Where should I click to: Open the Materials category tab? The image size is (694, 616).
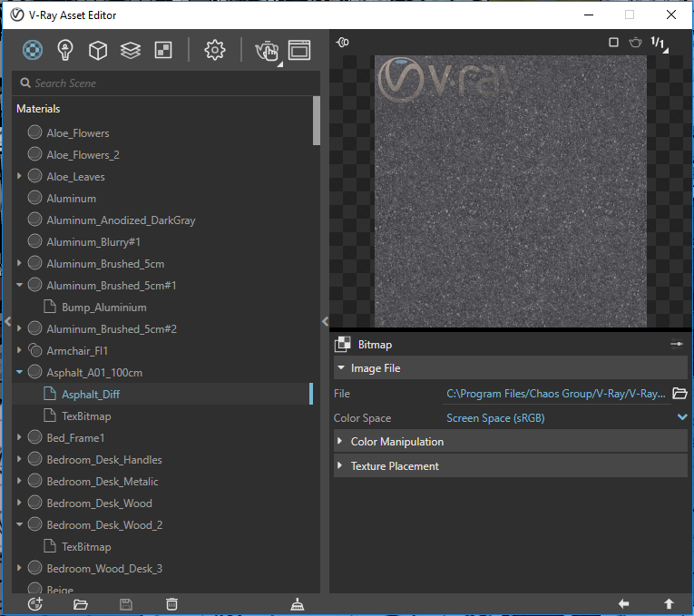[x=33, y=50]
